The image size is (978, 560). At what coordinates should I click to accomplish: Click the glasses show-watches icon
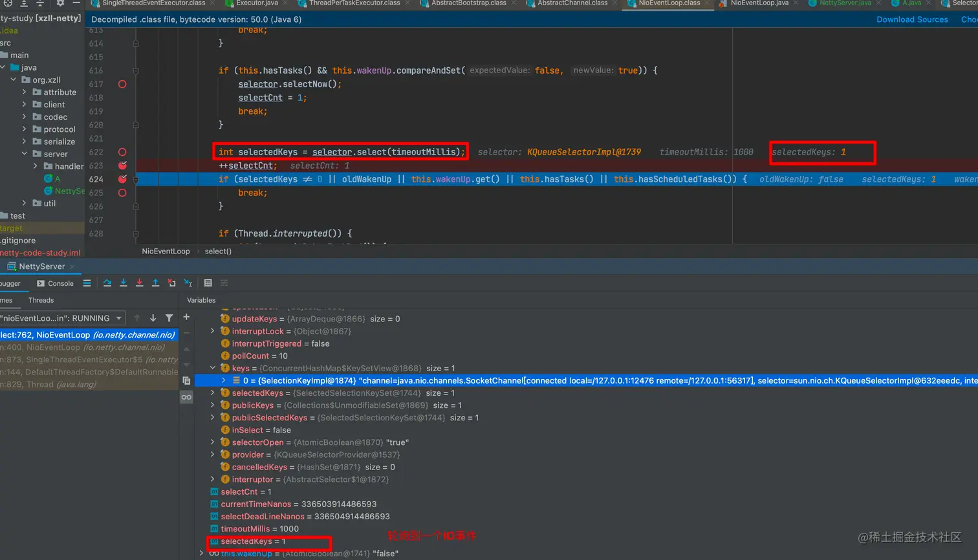coord(186,397)
